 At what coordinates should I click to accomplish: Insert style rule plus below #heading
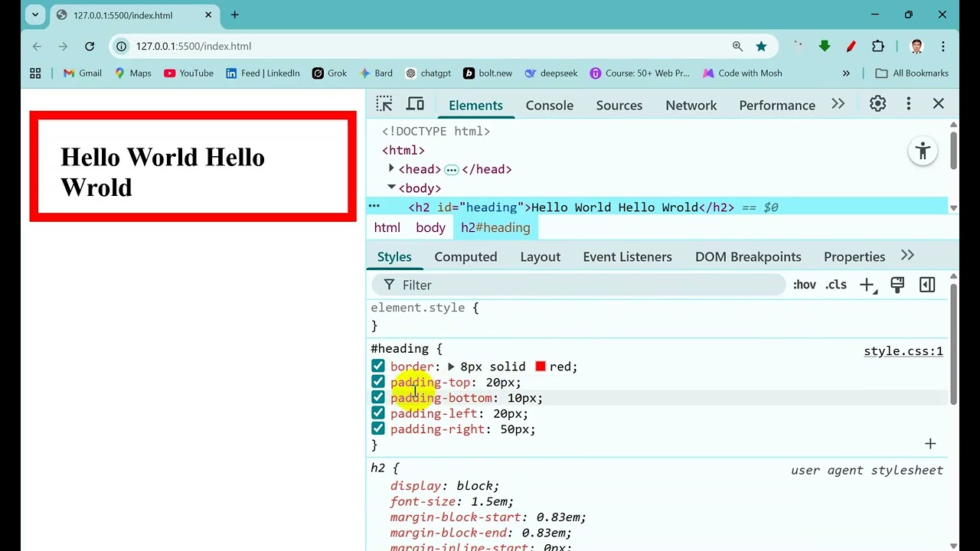pyautogui.click(x=930, y=444)
